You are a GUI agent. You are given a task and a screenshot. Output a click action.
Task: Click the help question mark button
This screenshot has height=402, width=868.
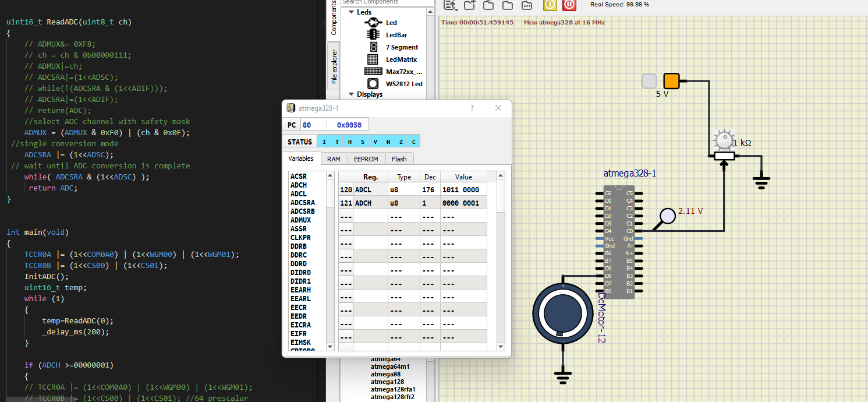472,108
